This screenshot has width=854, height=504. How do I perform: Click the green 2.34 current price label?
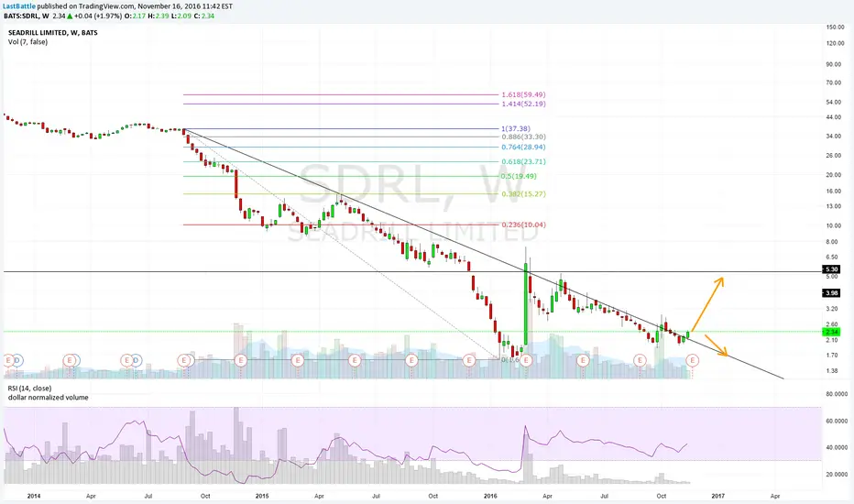click(x=831, y=332)
